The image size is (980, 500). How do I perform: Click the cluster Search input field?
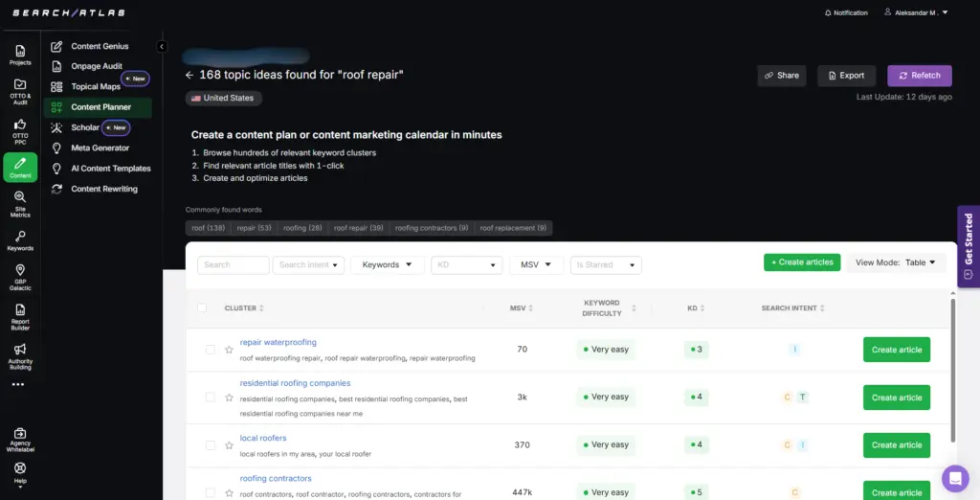pyautogui.click(x=234, y=264)
